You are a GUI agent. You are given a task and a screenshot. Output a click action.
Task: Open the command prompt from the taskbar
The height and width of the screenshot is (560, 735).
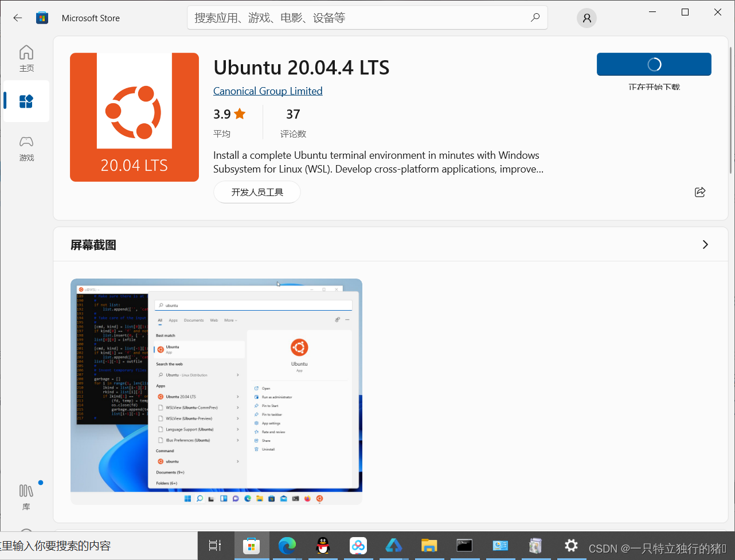coord(464,546)
